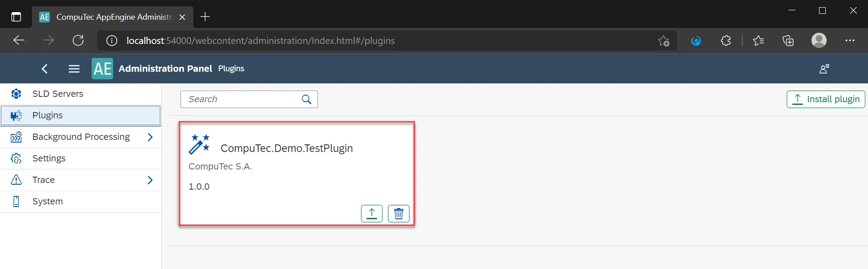Viewport: 868px width, 269px height.
Task: Click the Plugins puzzle icon in sidebar
Action: (16, 115)
